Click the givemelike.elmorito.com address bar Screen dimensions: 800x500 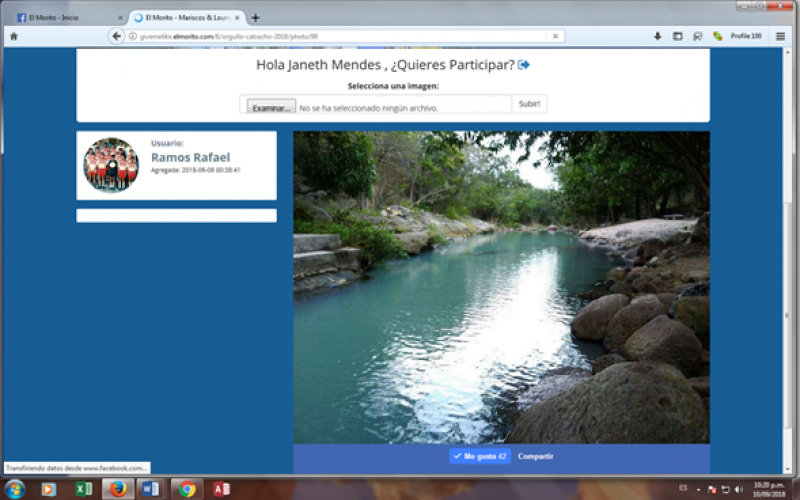tap(340, 36)
